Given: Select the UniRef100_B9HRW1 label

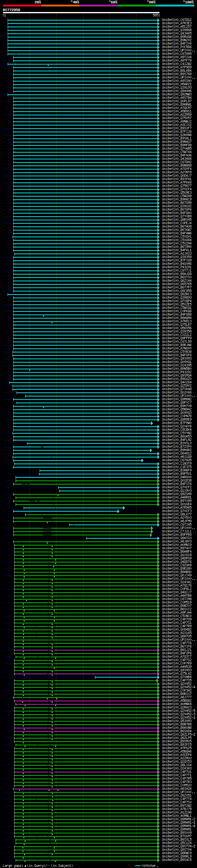Looking at the screenshot, I should (x=176, y=104).
